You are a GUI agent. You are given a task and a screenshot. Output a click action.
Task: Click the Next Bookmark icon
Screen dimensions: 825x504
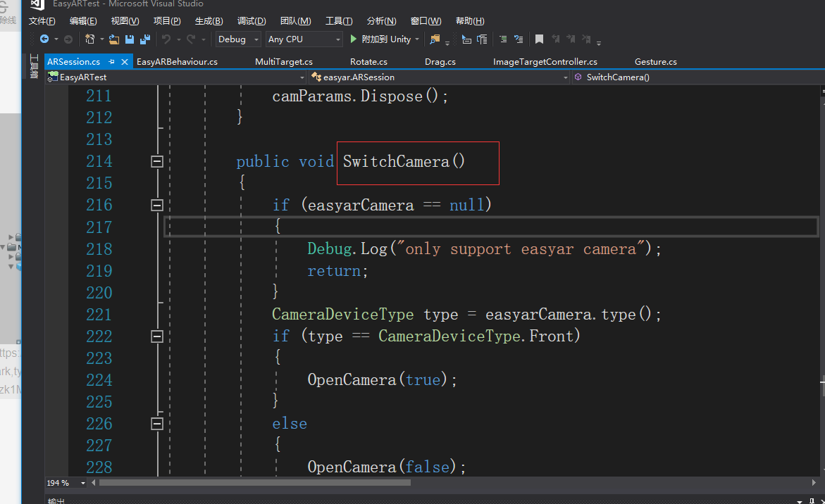(571, 39)
